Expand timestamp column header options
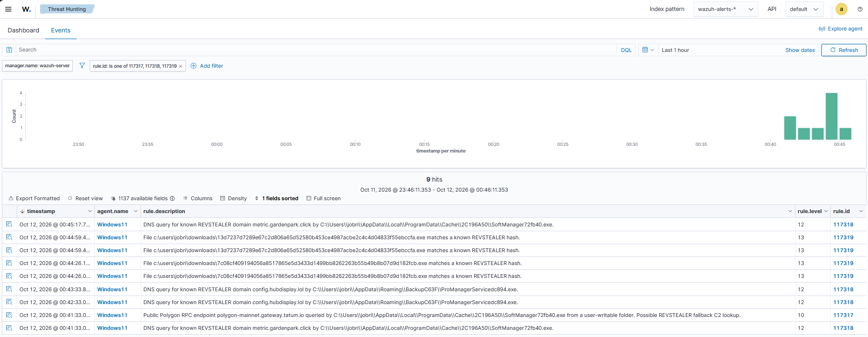The image size is (868, 337). 90,212
